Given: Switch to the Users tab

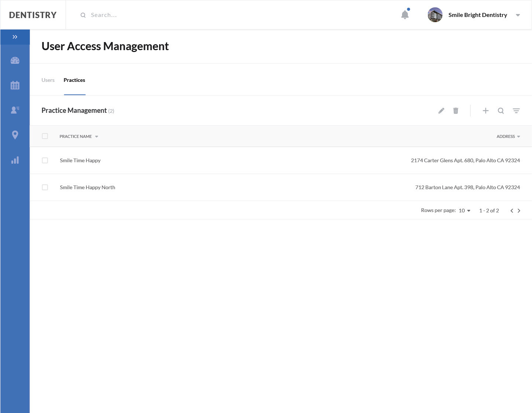Looking at the screenshot, I should click(48, 80).
